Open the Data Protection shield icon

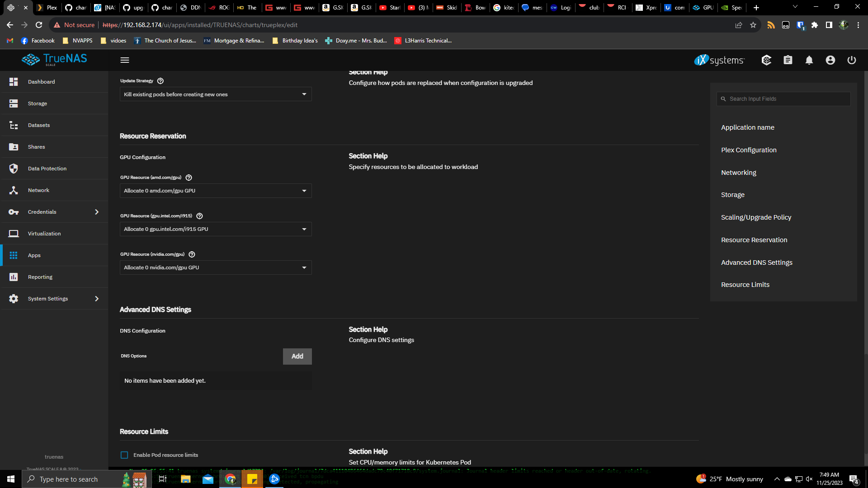(14, 169)
